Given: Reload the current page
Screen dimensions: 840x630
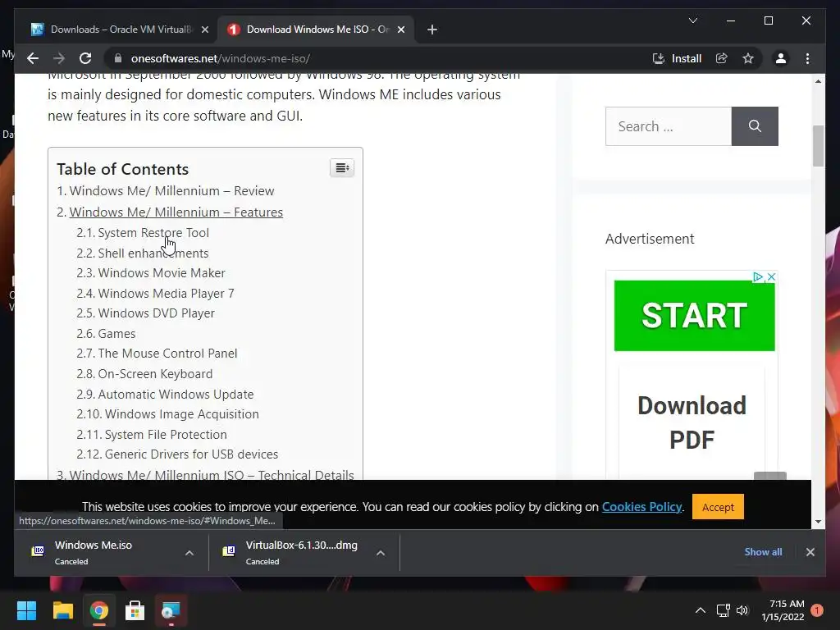Looking at the screenshot, I should (x=85, y=58).
